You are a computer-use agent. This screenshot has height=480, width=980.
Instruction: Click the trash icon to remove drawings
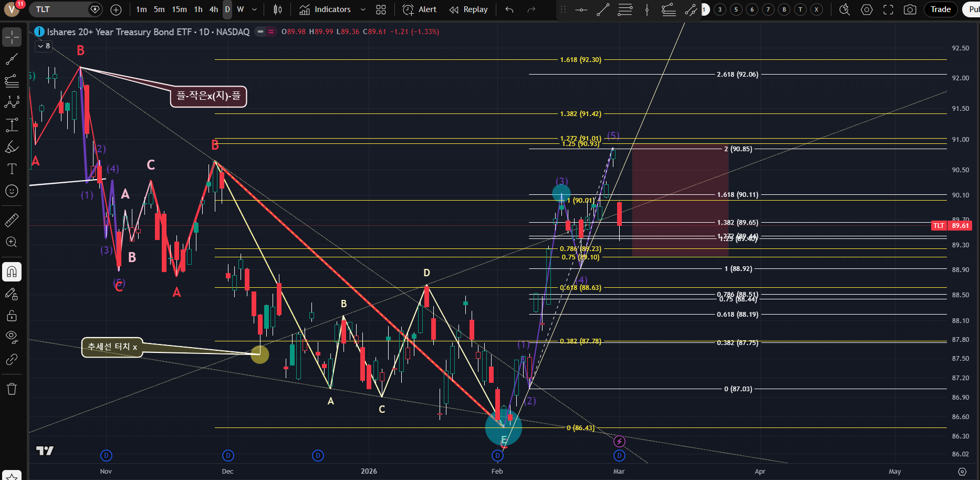click(x=12, y=389)
